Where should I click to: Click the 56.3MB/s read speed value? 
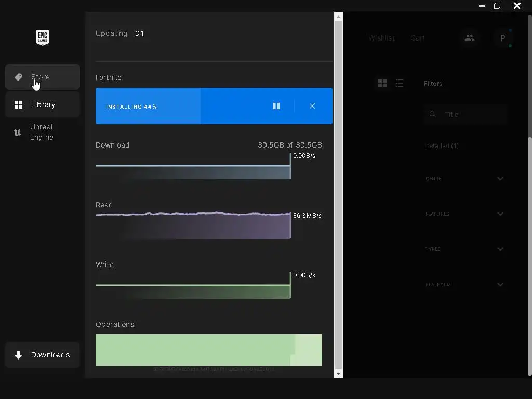point(307,216)
